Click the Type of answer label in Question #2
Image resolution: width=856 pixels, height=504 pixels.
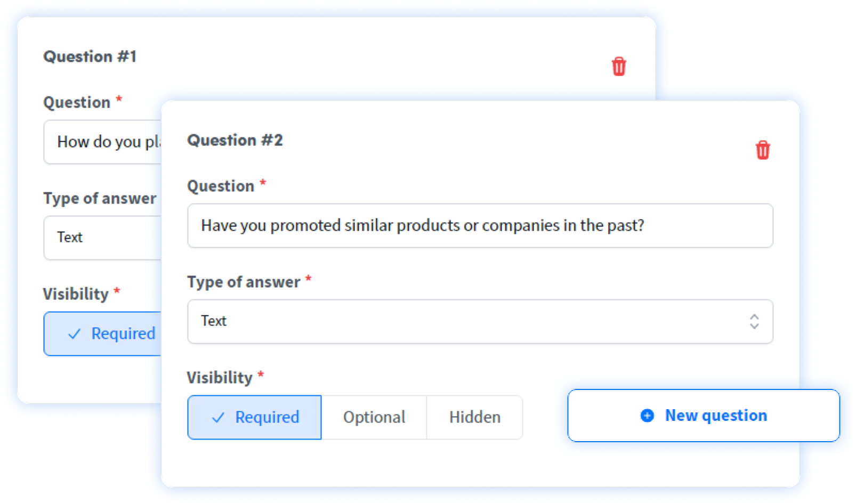[x=244, y=282]
